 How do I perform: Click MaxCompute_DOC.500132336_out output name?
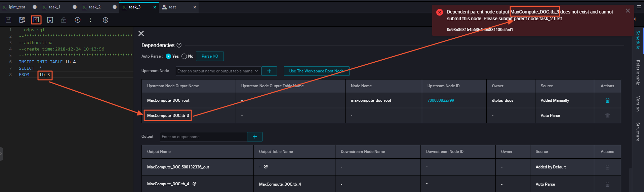coord(178,167)
